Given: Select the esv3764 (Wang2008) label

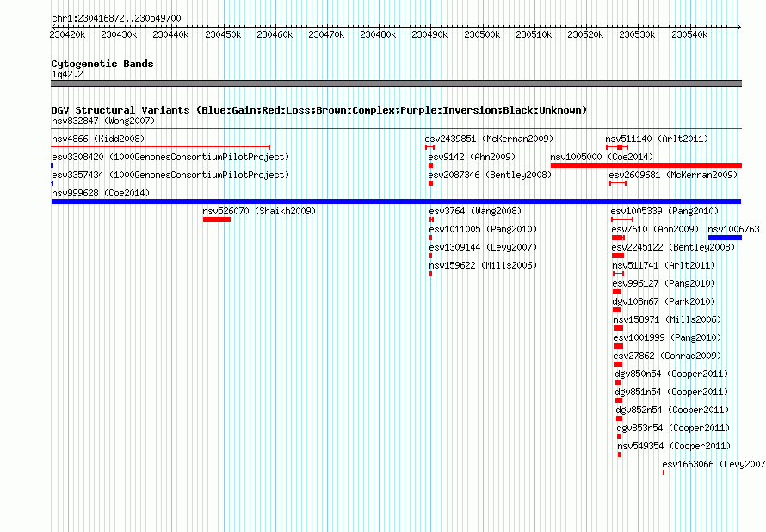Looking at the screenshot, I should (x=475, y=211).
